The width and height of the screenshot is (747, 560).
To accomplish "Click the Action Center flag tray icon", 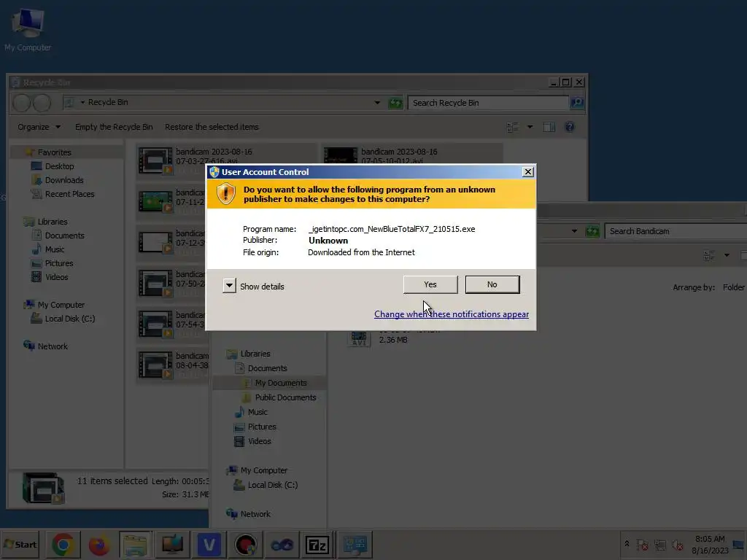I will tap(642, 544).
